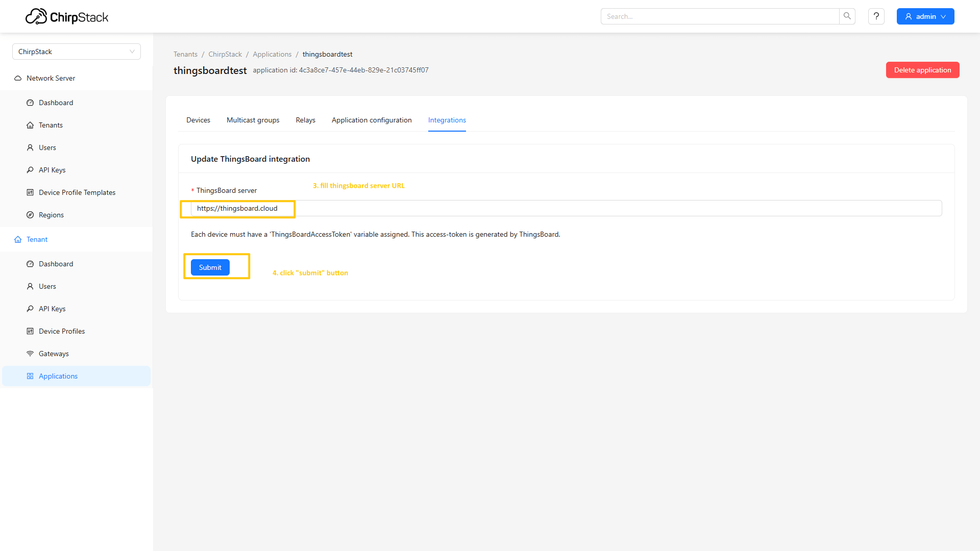Click the Applications breadcrumb link

click(x=272, y=54)
